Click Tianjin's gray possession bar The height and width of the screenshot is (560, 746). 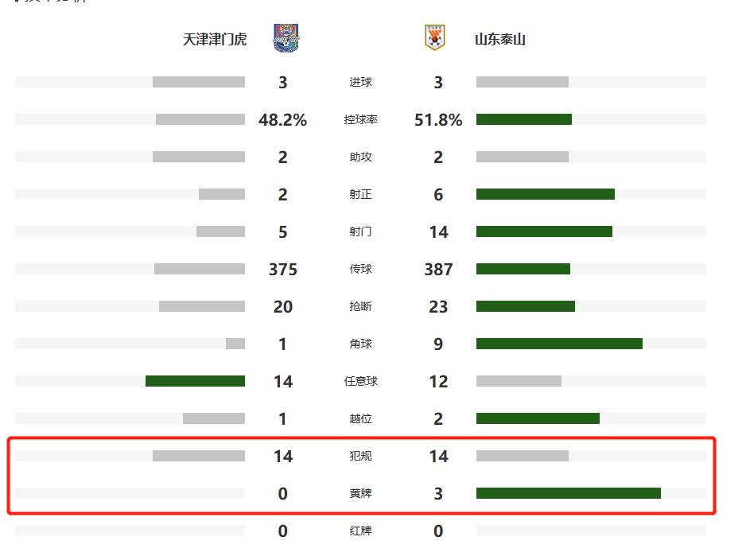click(x=200, y=119)
